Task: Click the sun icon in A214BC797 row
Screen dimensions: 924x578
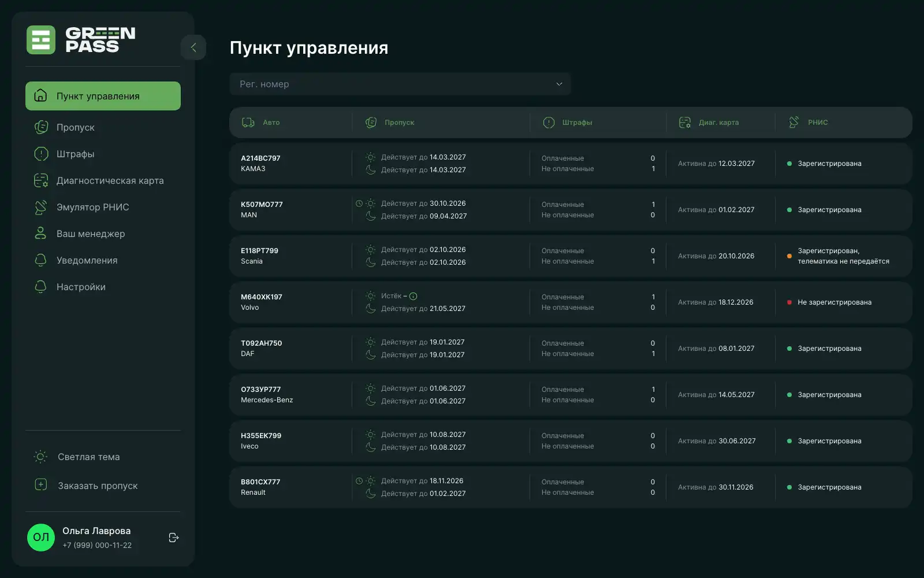Action: pyautogui.click(x=371, y=157)
